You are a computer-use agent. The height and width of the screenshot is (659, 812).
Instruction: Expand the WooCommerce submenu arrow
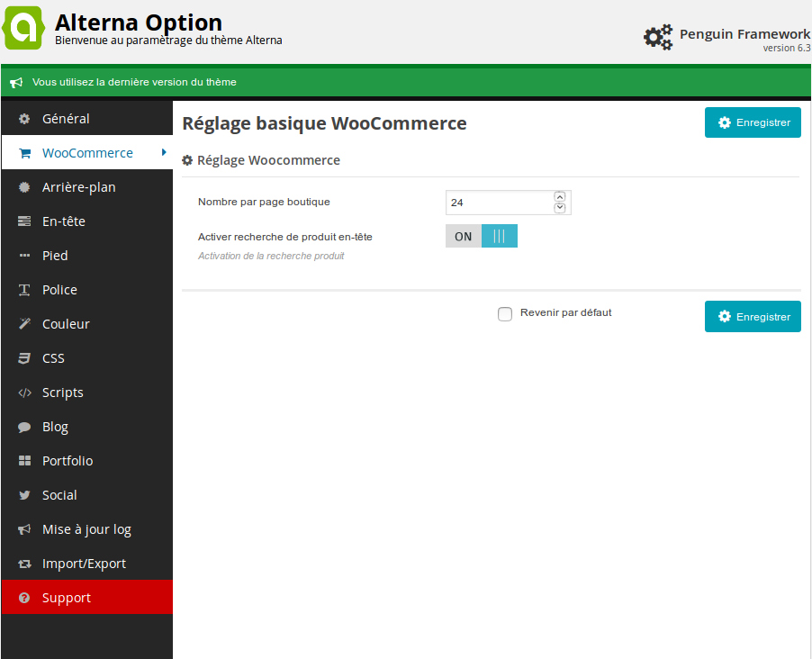point(164,153)
